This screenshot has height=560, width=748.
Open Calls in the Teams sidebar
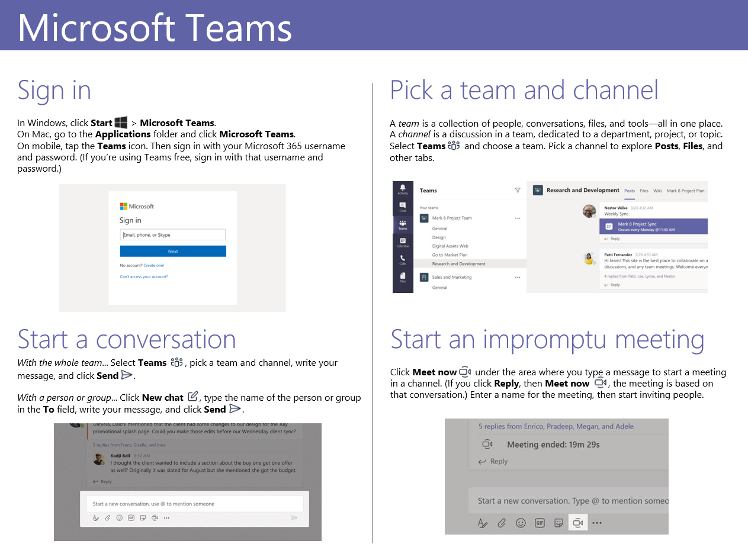(403, 259)
